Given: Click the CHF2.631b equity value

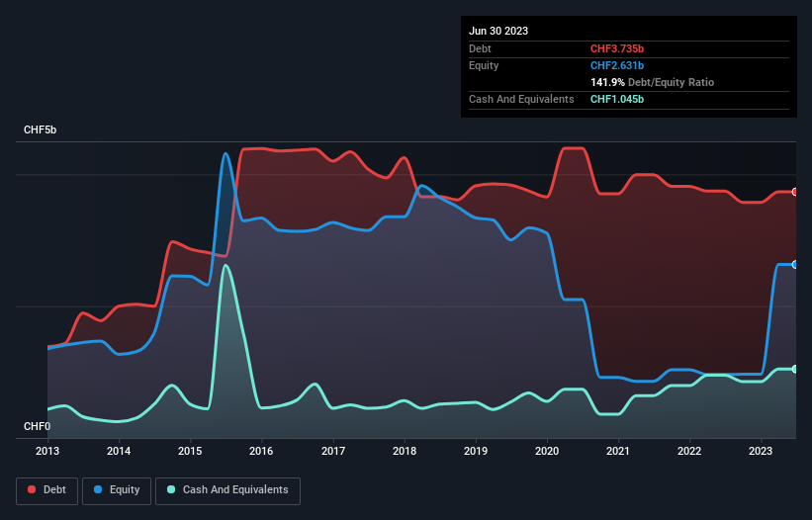Looking at the screenshot, I should 617,65.
